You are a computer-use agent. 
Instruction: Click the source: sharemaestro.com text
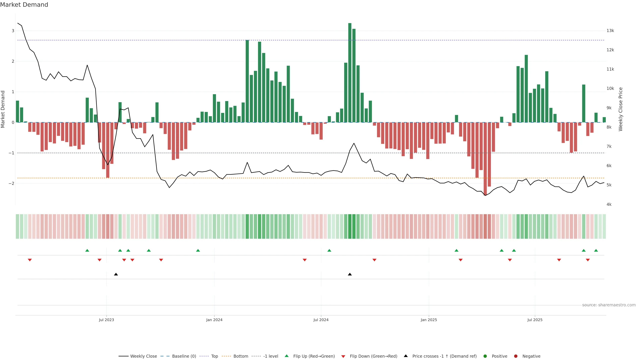(609, 305)
